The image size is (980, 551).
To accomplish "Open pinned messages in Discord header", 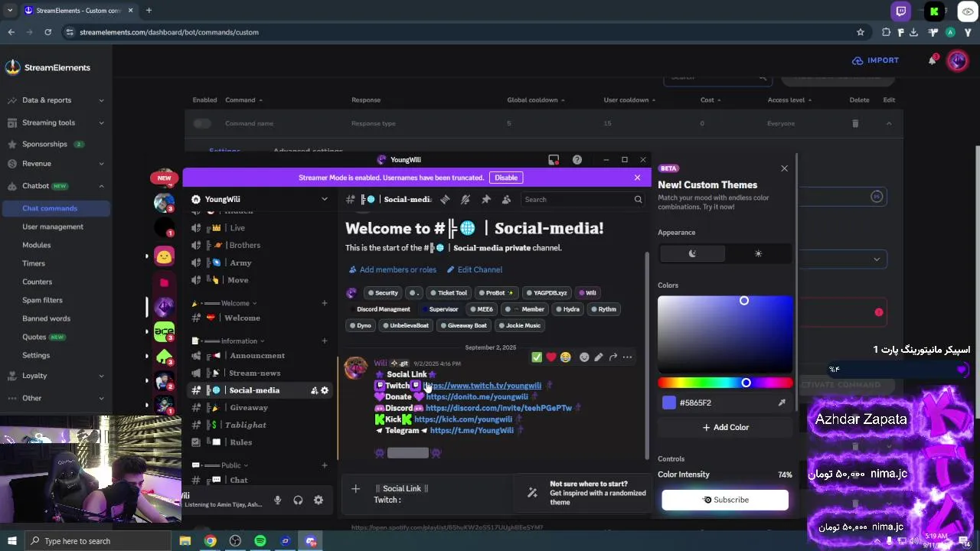I will [x=485, y=199].
